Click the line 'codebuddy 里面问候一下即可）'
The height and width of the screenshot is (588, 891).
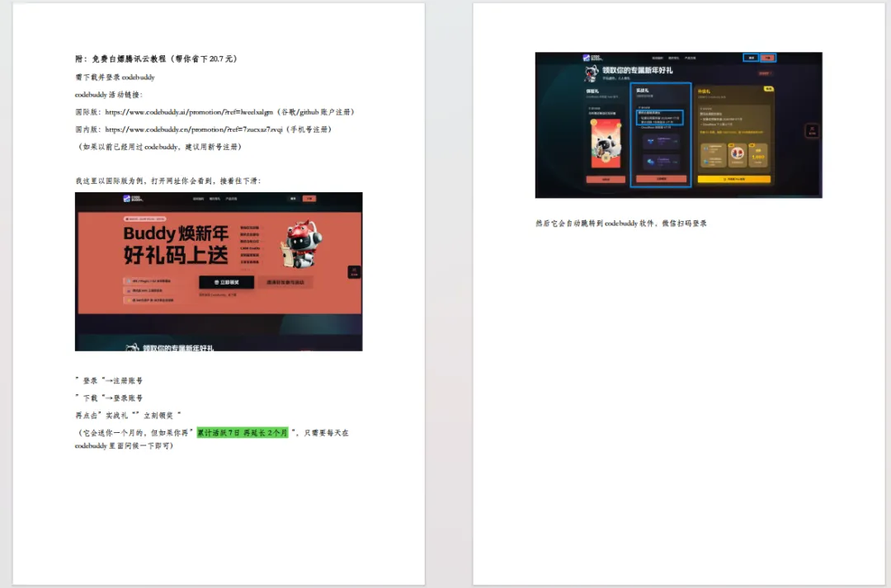coord(125,446)
